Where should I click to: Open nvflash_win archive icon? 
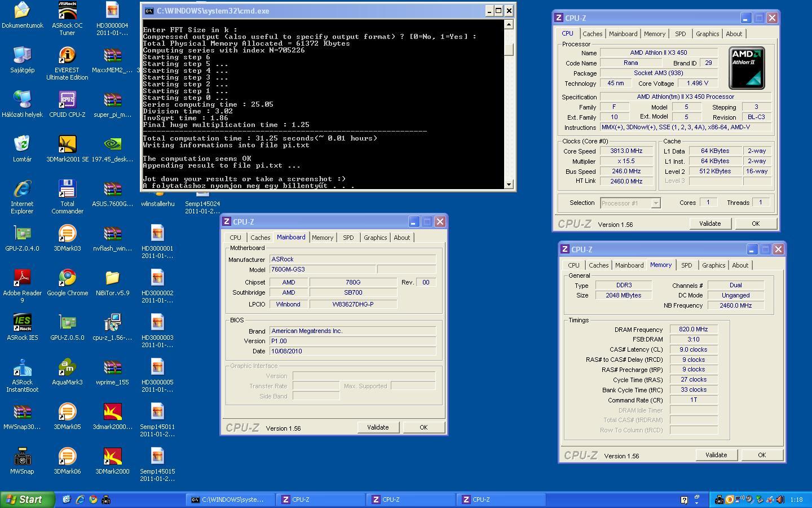coord(112,238)
